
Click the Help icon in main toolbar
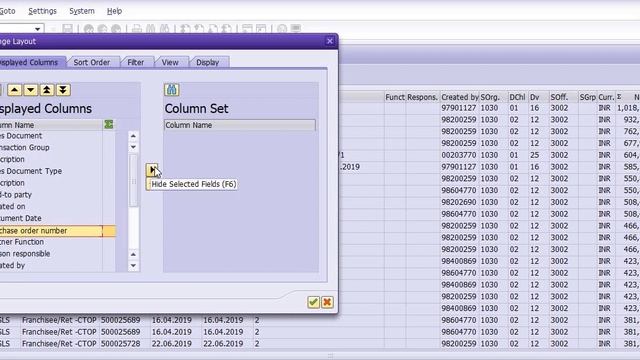[x=282, y=29]
